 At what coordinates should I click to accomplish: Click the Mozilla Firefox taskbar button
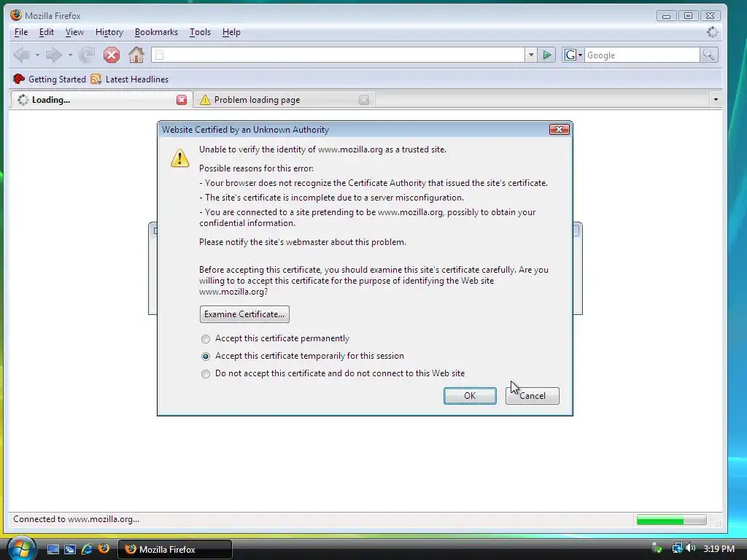(x=174, y=549)
